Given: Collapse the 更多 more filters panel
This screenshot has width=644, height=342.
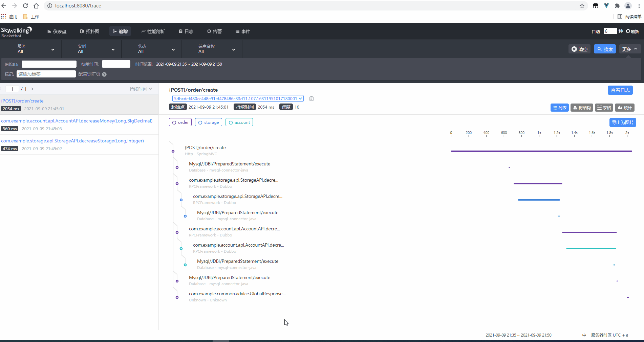Looking at the screenshot, I should point(630,49).
